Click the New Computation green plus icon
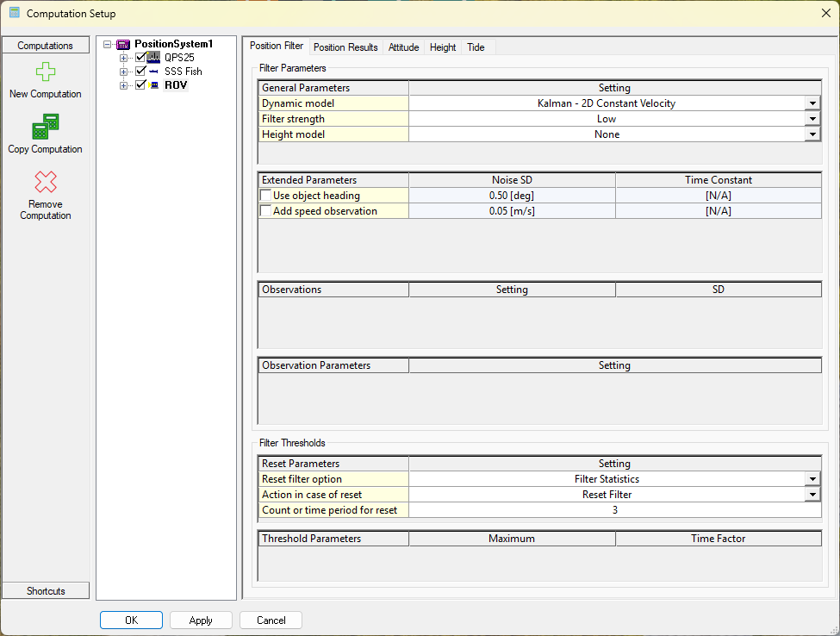840x636 pixels. 46,72
